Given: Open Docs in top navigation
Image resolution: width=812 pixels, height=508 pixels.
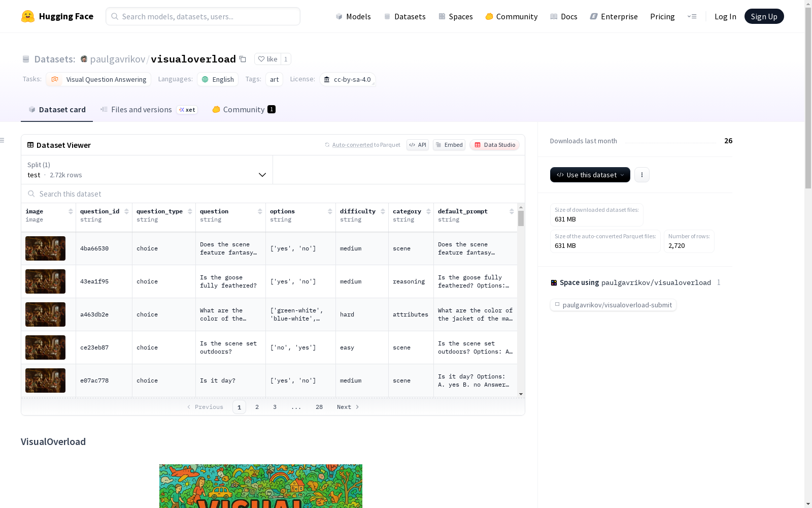Looking at the screenshot, I should click(564, 16).
